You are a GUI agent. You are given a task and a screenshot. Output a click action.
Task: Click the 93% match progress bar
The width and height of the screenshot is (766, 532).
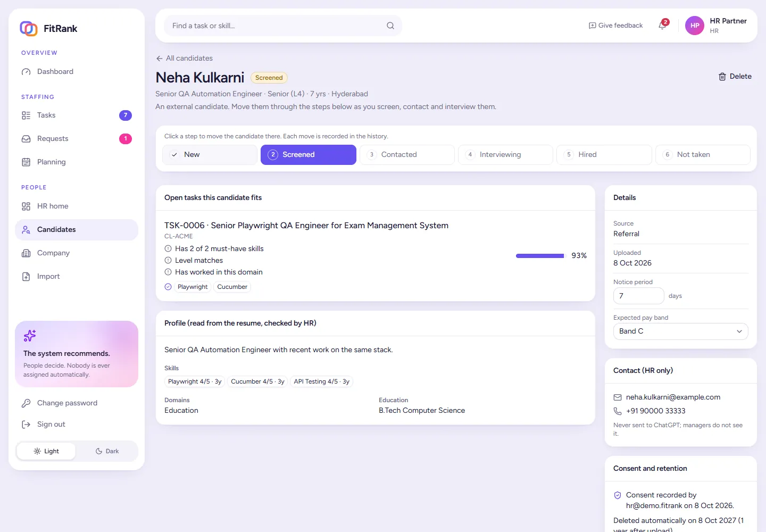coord(540,256)
